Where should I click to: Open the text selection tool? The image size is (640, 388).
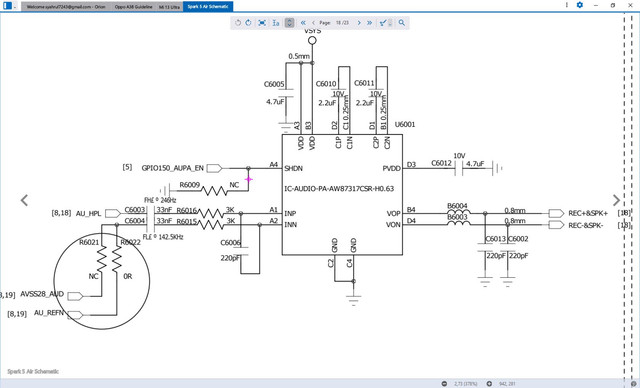[276, 23]
